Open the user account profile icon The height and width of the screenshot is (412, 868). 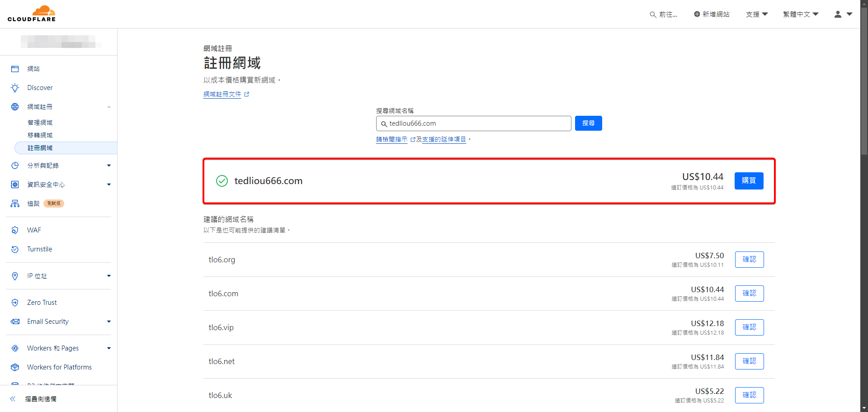click(x=838, y=14)
